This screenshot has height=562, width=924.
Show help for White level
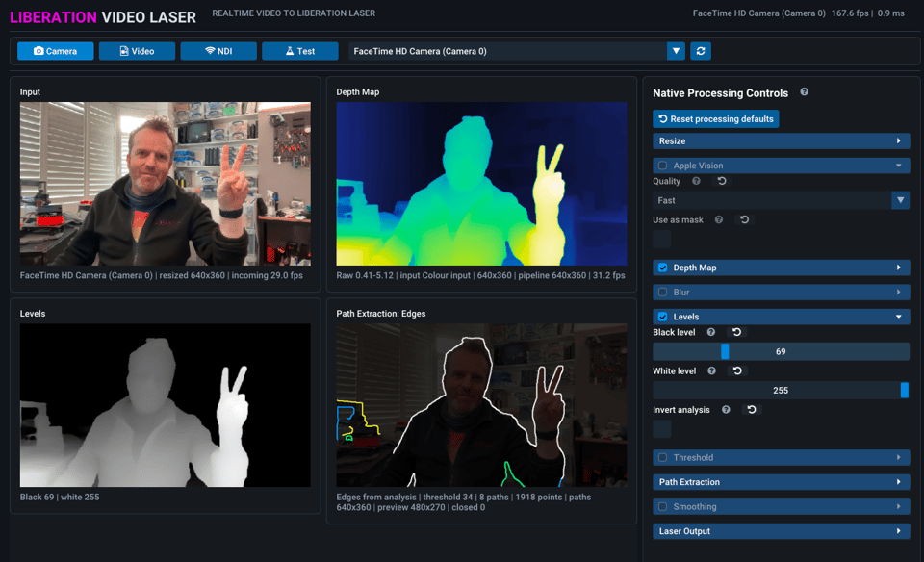click(x=711, y=371)
